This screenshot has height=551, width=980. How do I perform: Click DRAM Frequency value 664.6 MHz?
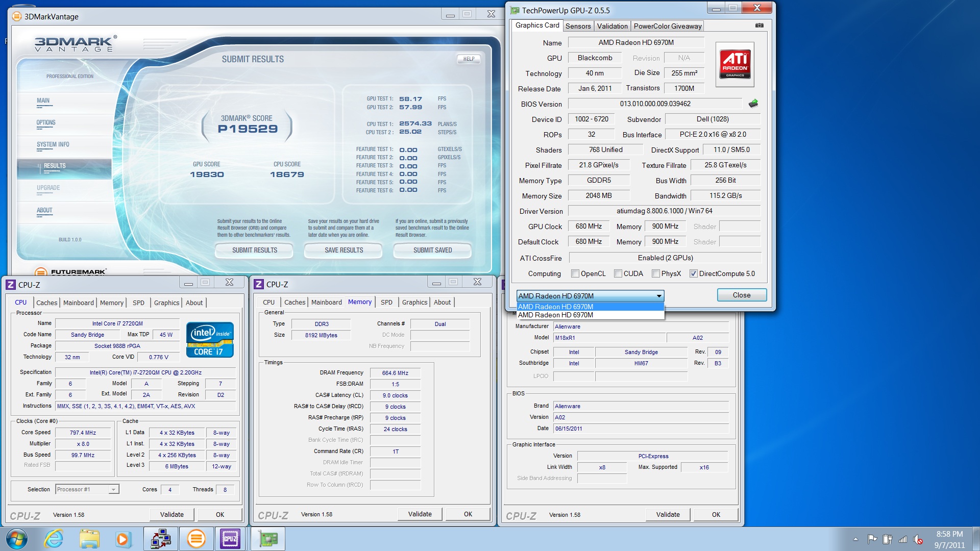pyautogui.click(x=395, y=373)
